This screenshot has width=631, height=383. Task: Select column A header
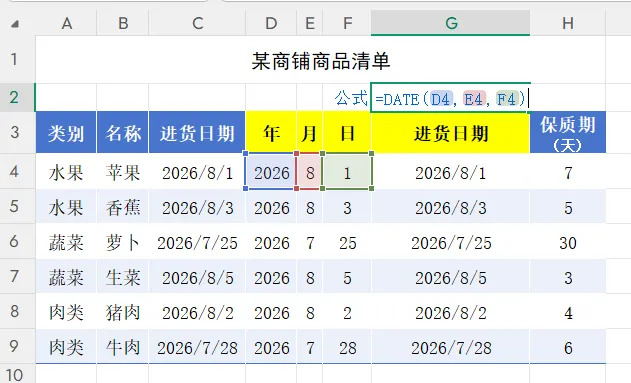coord(66,23)
